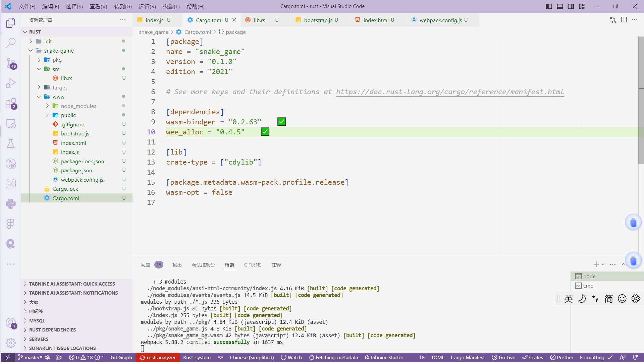This screenshot has width=644, height=362.
Task: Open the Extensions view icon
Action: [x=11, y=104]
